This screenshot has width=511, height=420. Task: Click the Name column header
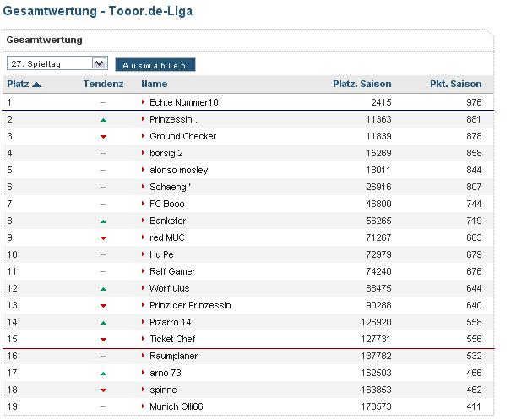pos(155,84)
